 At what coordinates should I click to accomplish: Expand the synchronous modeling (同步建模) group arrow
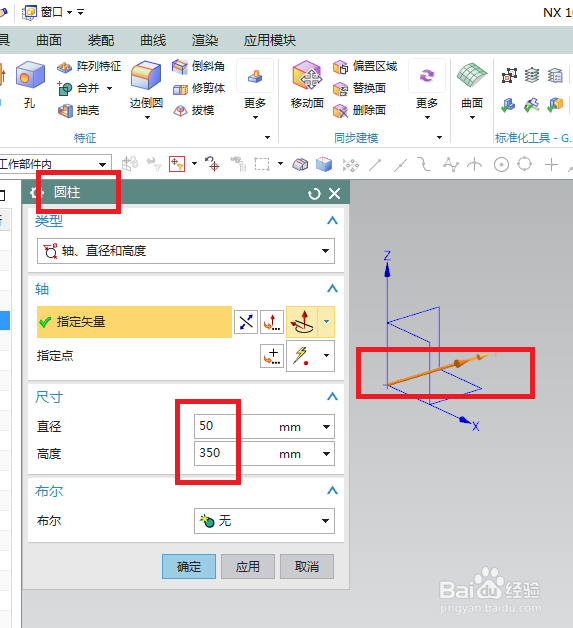[x=439, y=138]
